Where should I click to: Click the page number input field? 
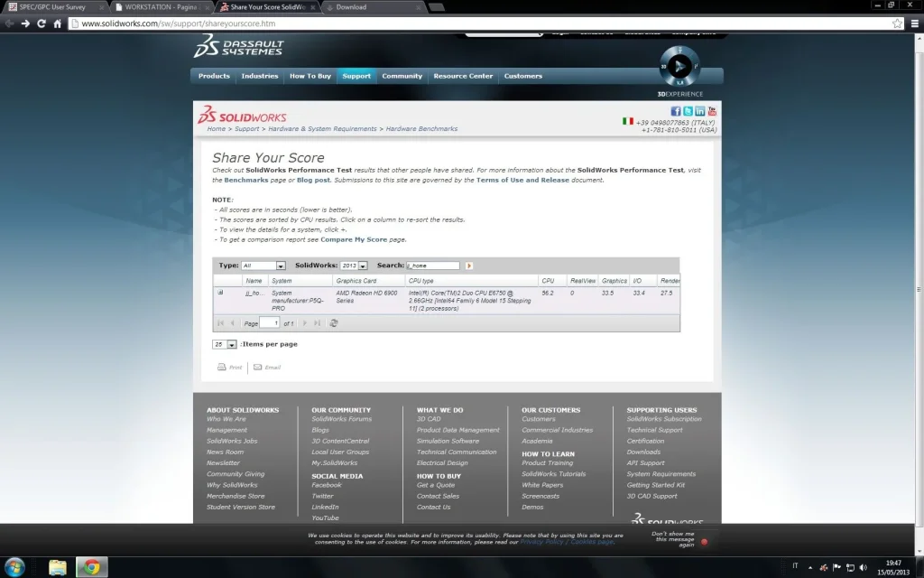pyautogui.click(x=269, y=323)
